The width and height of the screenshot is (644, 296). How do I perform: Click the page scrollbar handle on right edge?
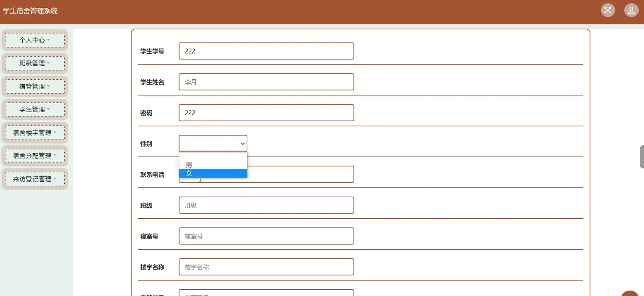tap(642, 157)
